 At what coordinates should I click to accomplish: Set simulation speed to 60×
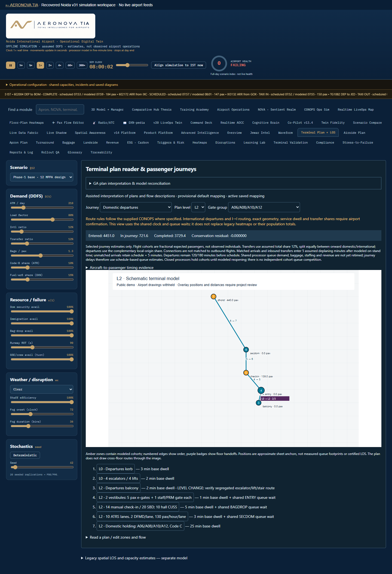[70, 65]
